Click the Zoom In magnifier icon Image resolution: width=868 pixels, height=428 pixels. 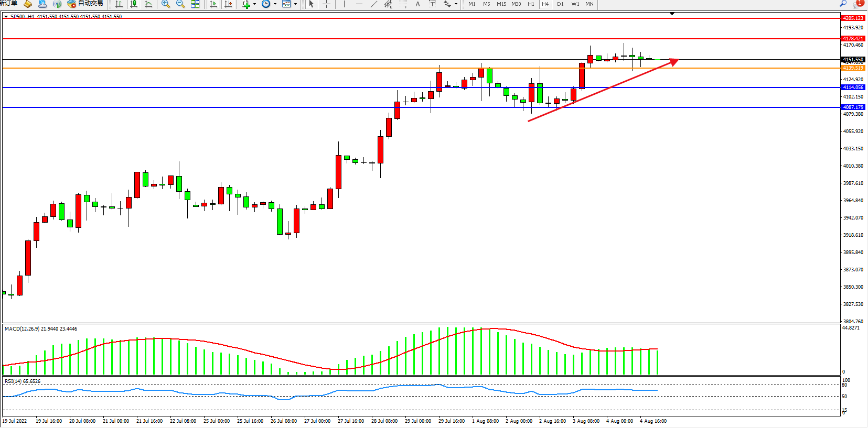point(166,4)
